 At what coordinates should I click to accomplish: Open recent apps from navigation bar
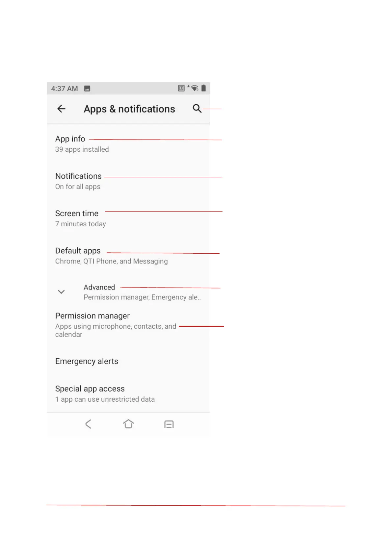click(169, 424)
